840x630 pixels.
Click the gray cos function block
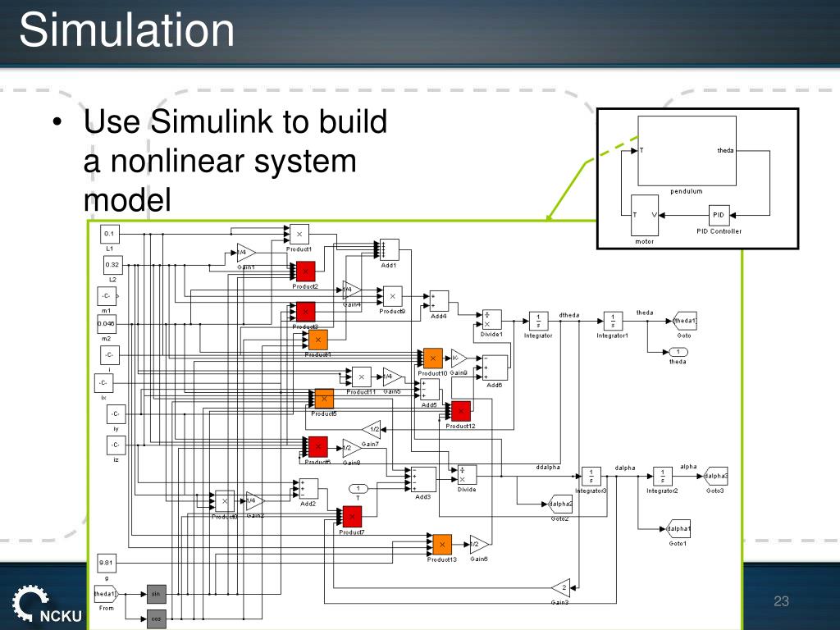coord(156,619)
